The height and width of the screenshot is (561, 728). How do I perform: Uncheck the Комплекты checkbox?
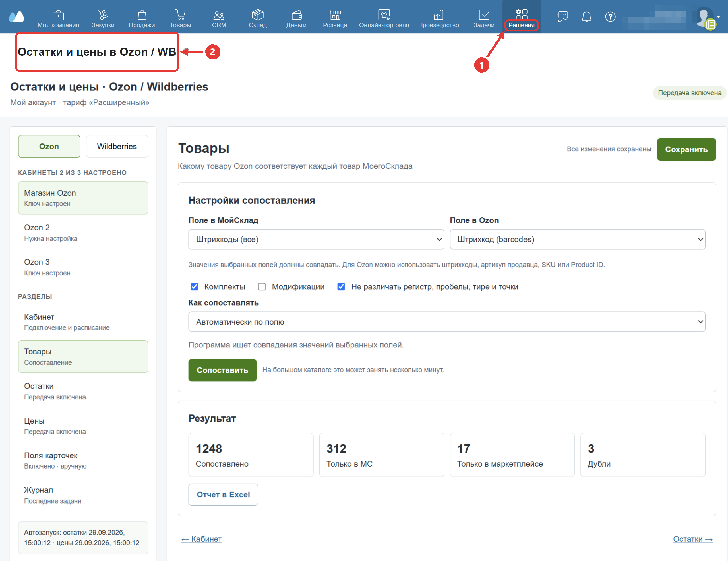click(x=194, y=287)
